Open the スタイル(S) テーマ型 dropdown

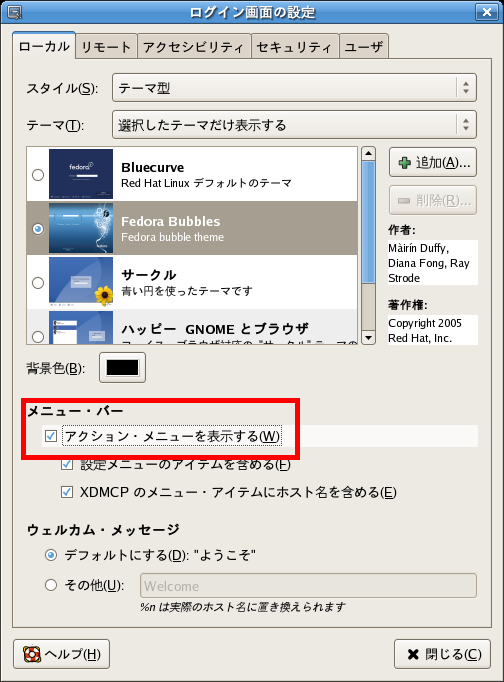294,88
